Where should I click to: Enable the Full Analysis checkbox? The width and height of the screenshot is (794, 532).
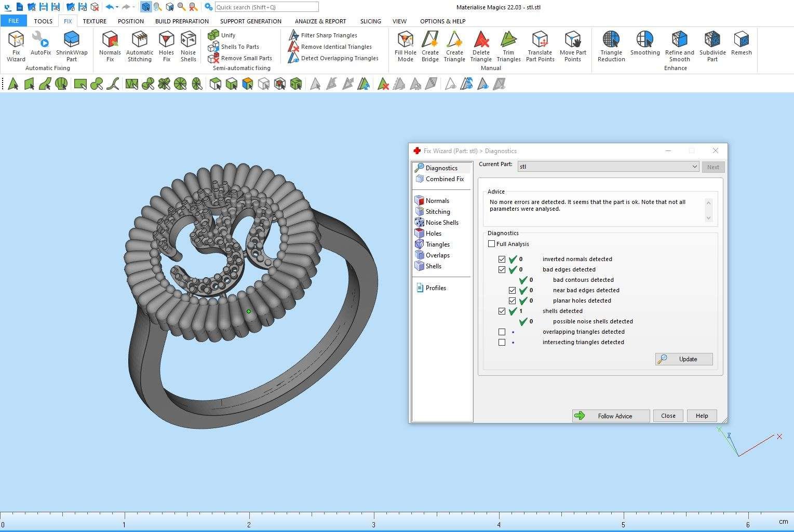pyautogui.click(x=492, y=244)
